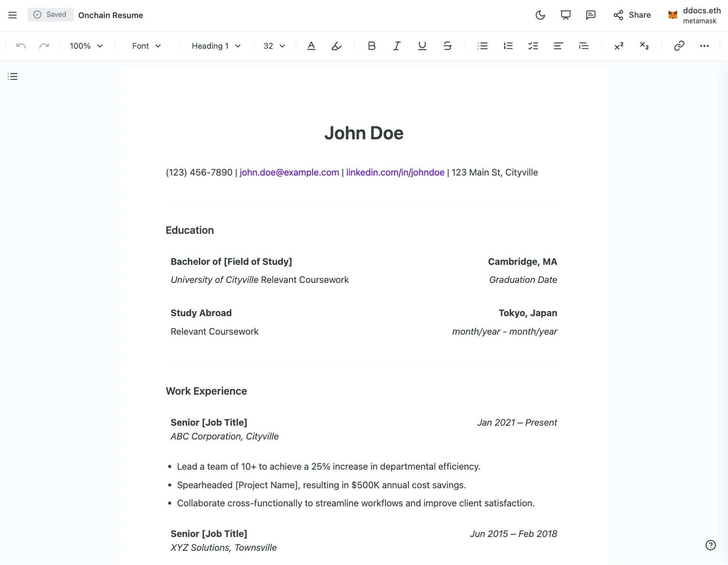Toggle strikethrough formatting

[447, 46]
